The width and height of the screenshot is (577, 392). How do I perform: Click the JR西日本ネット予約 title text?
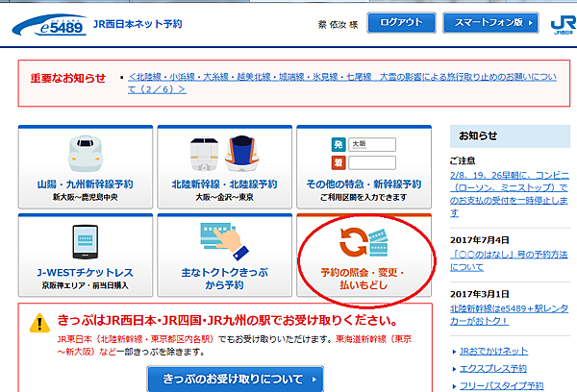coord(138,24)
